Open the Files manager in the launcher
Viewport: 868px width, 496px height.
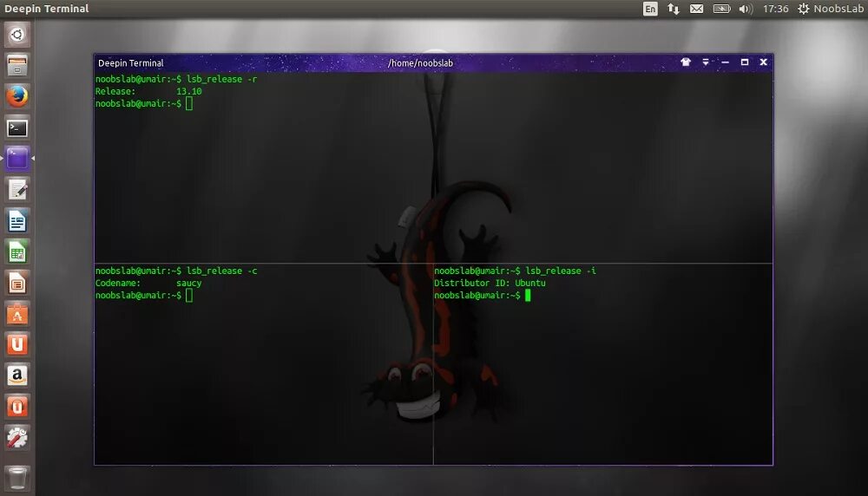click(x=17, y=66)
